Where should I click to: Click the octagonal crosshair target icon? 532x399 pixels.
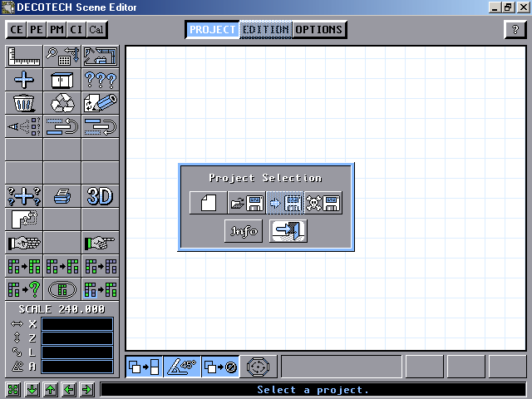[259, 367]
